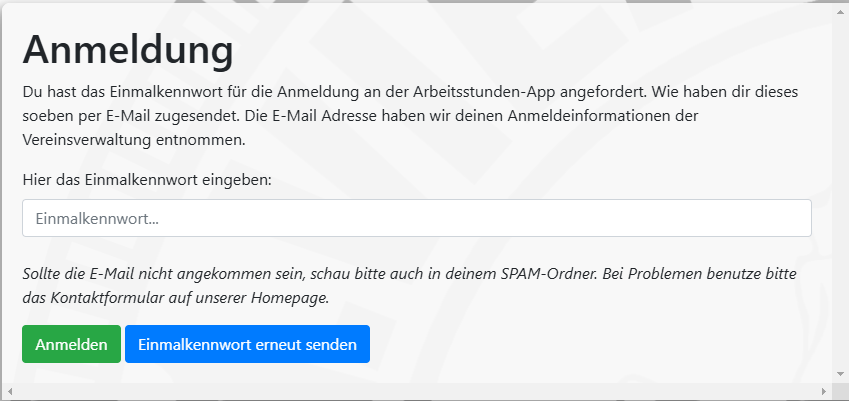Click the word SPAM-Ordner in the hint

coord(546,274)
